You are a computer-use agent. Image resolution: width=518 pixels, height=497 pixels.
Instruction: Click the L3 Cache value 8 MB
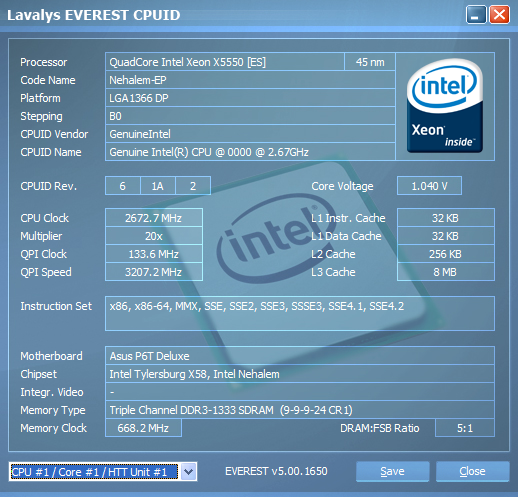coord(446,272)
